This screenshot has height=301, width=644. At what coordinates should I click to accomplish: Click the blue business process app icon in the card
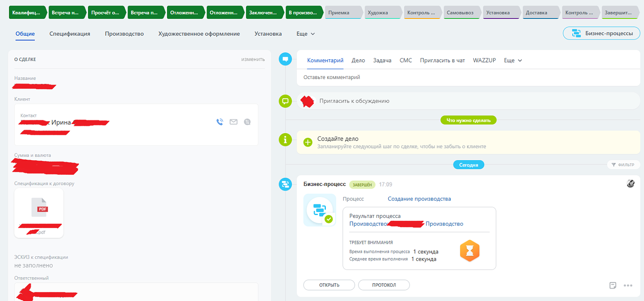click(x=319, y=210)
